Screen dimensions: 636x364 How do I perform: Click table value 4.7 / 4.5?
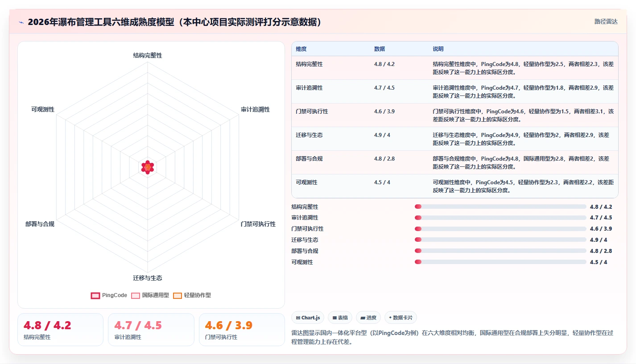pyautogui.click(x=384, y=88)
